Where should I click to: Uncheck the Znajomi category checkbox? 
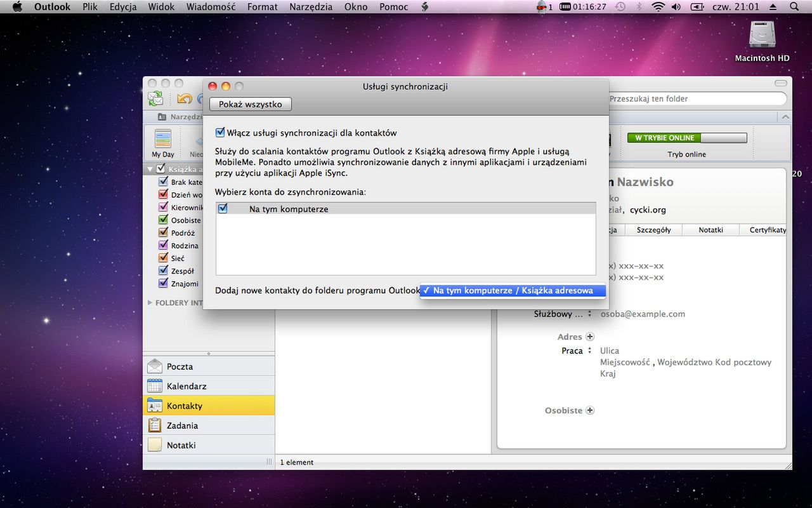click(x=163, y=284)
